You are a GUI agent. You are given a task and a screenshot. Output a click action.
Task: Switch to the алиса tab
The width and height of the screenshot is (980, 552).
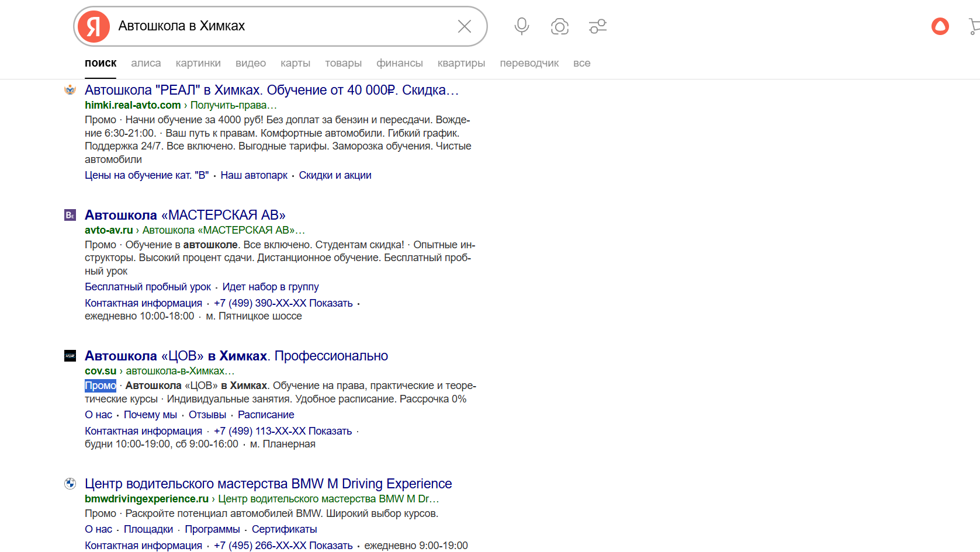(146, 63)
